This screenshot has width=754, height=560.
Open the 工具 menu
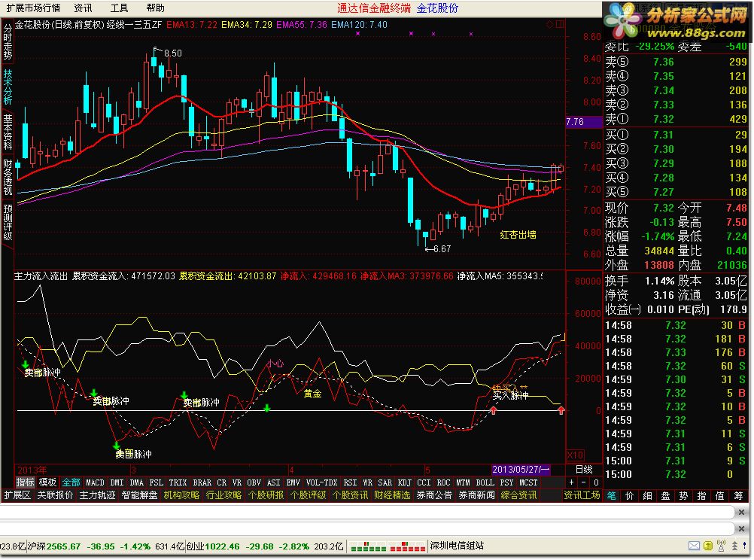[119, 8]
